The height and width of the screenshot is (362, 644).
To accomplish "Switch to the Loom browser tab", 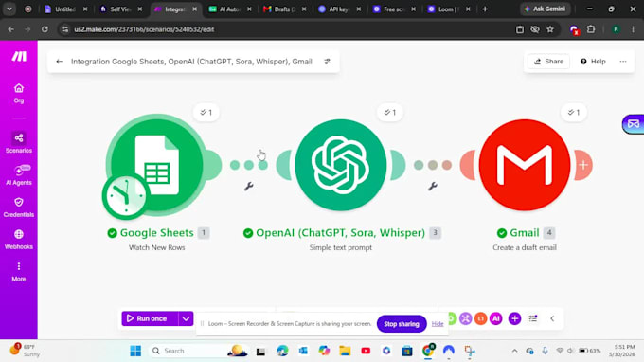I will pos(448,9).
